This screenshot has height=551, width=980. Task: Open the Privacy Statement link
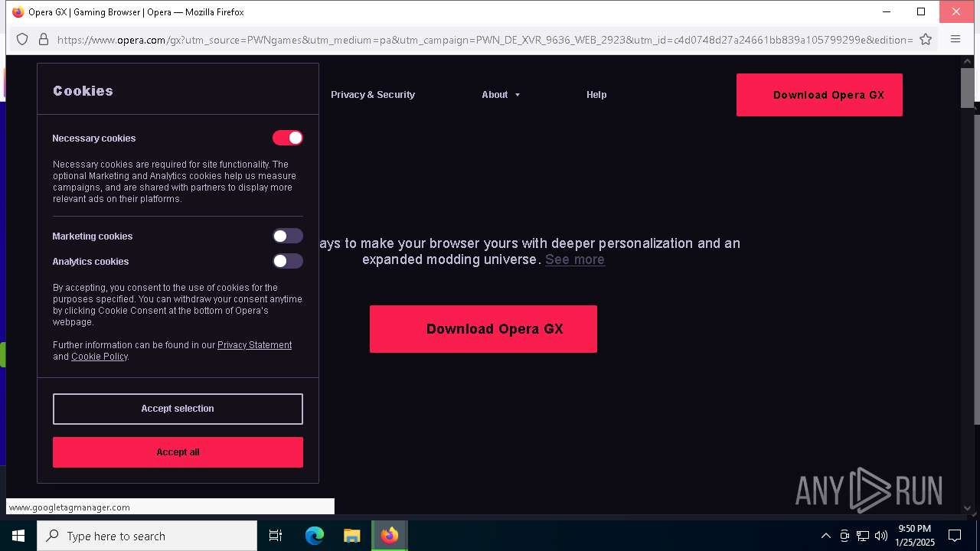pyautogui.click(x=254, y=345)
